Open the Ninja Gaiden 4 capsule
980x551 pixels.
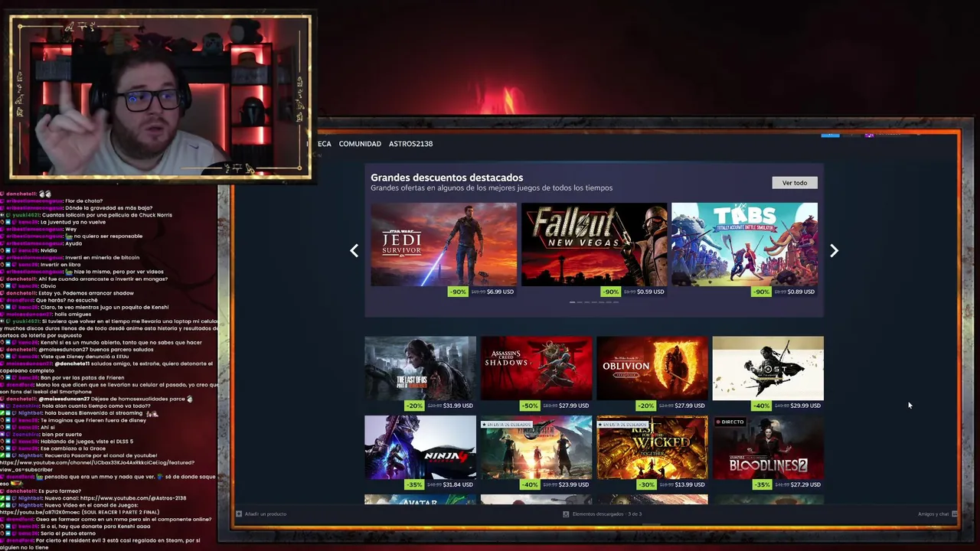[x=420, y=448]
